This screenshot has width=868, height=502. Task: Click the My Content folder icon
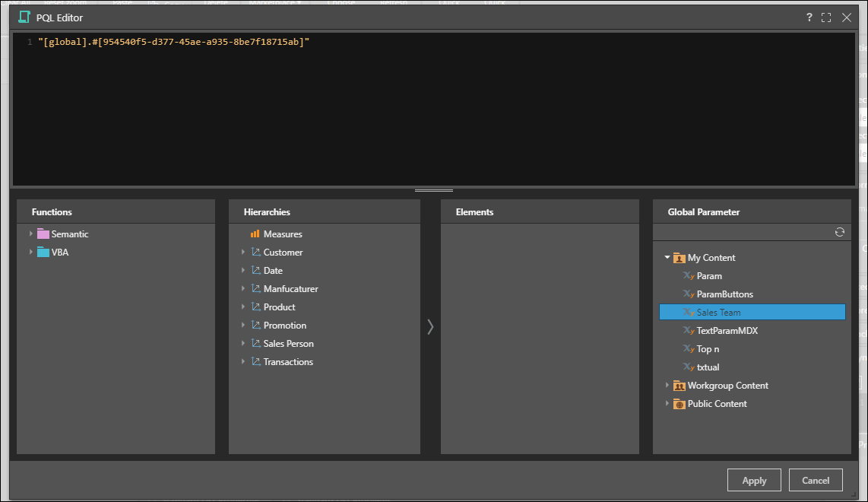click(x=679, y=257)
